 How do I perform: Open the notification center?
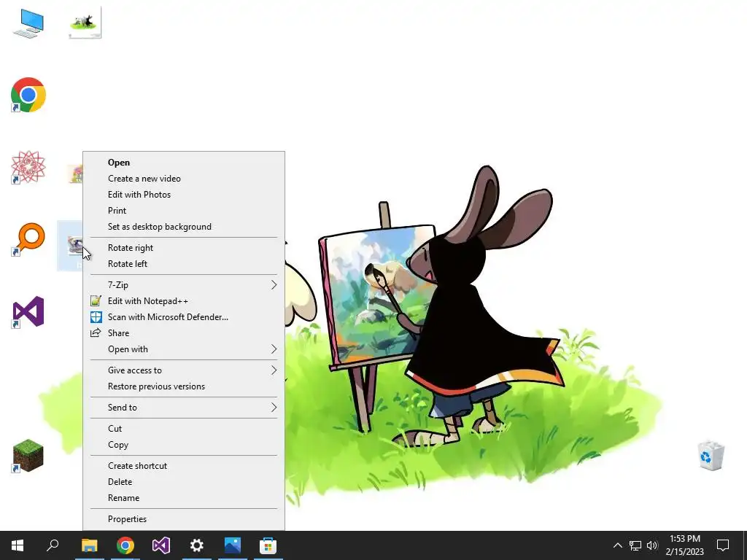[723, 545]
